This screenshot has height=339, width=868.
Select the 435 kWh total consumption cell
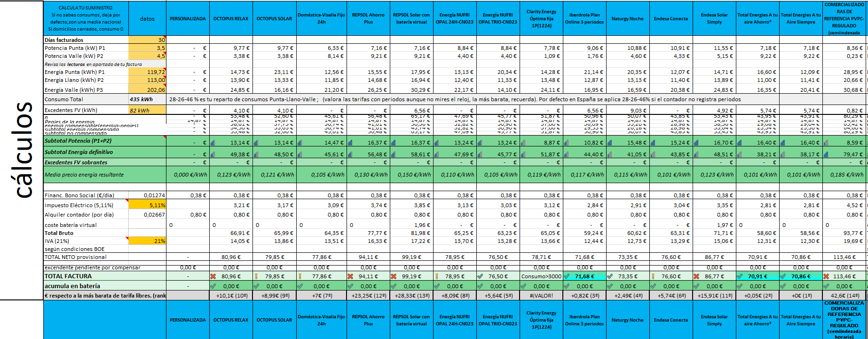(147, 99)
